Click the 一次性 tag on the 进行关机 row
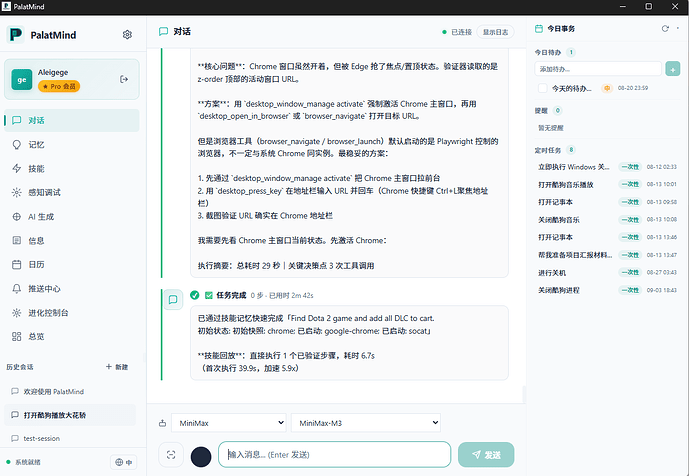The width and height of the screenshot is (689, 476). pos(630,273)
